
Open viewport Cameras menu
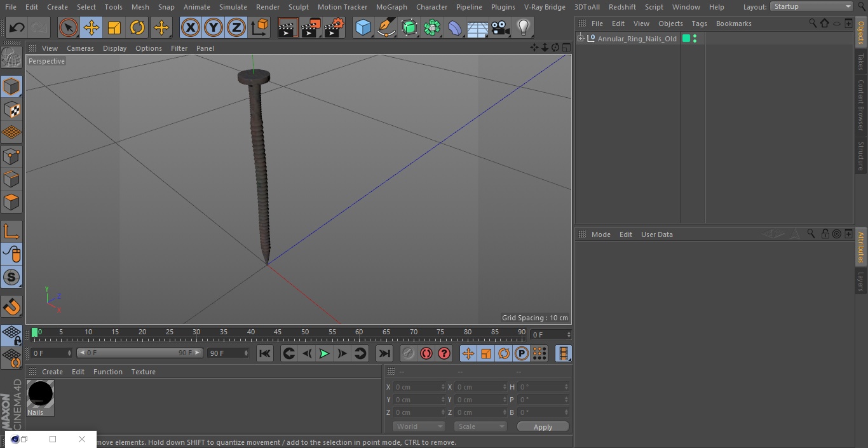tap(80, 48)
